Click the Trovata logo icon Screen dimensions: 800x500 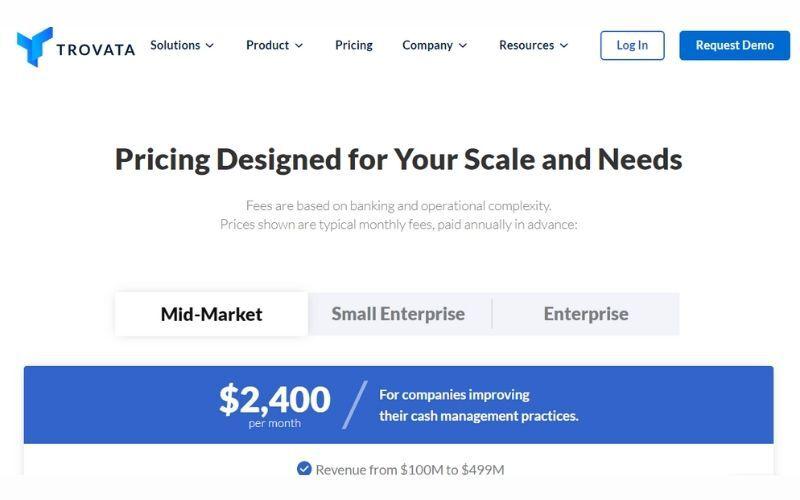(x=34, y=46)
